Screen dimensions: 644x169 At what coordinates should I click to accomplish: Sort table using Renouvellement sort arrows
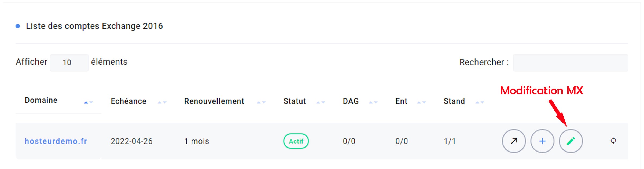coord(261,102)
